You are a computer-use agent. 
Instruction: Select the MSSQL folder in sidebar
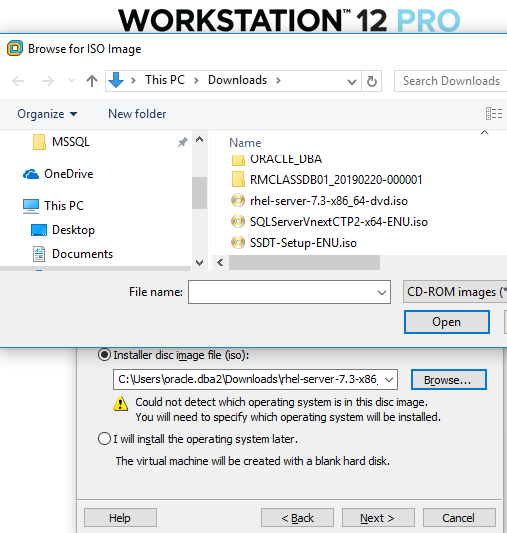(x=71, y=142)
